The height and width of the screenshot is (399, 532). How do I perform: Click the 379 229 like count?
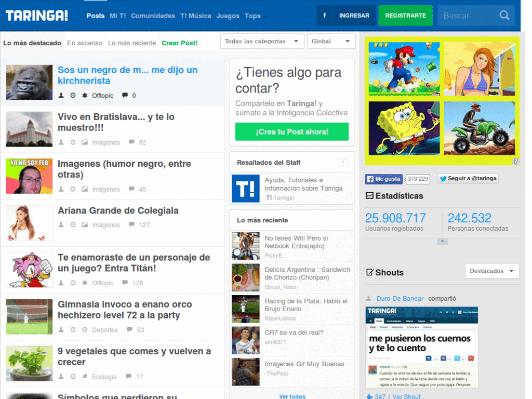point(418,179)
